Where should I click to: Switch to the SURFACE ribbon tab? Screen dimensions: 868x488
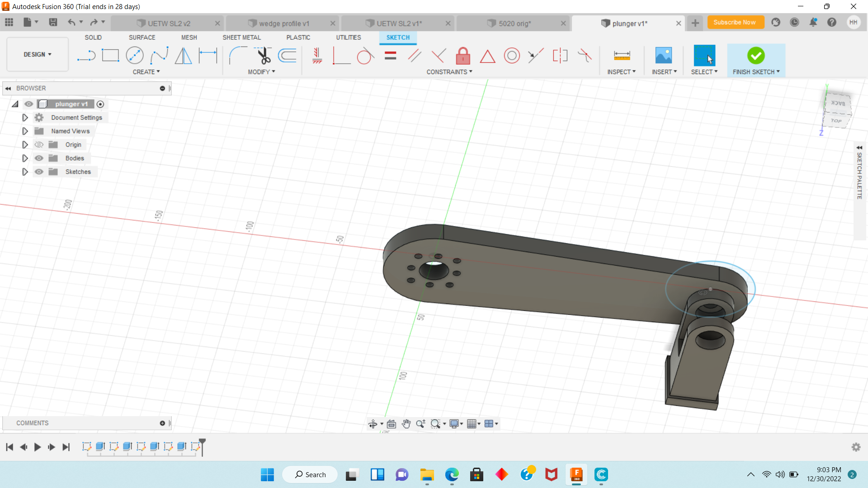pyautogui.click(x=142, y=38)
